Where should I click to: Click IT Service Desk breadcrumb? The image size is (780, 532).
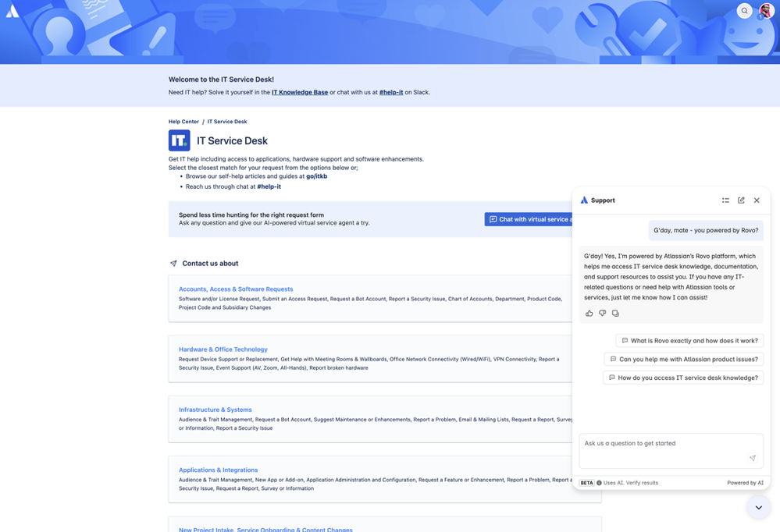tap(227, 122)
